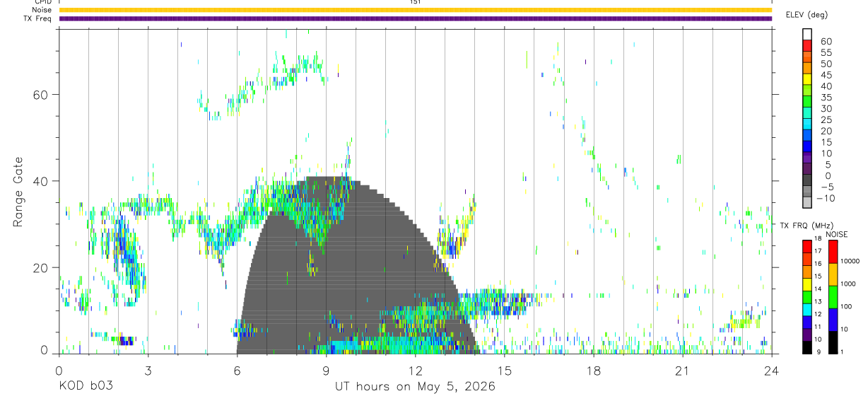Select the green NOISE swatch above 100
Viewport: 868px width, 401px height.
click(833, 297)
